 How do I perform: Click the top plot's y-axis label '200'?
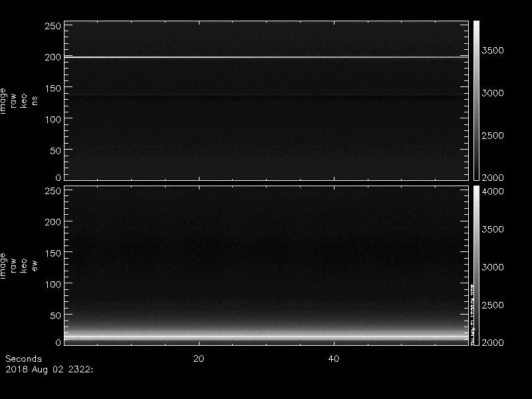tap(53, 57)
